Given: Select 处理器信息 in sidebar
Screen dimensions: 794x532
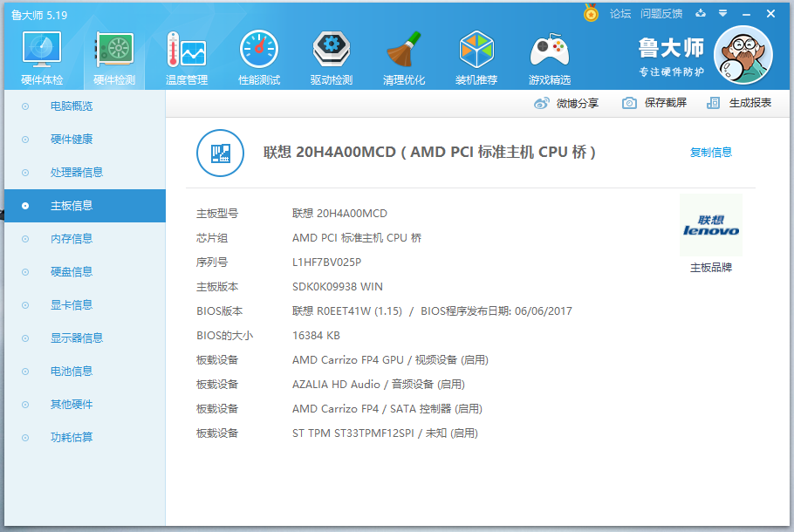Looking at the screenshot, I should (x=86, y=173).
